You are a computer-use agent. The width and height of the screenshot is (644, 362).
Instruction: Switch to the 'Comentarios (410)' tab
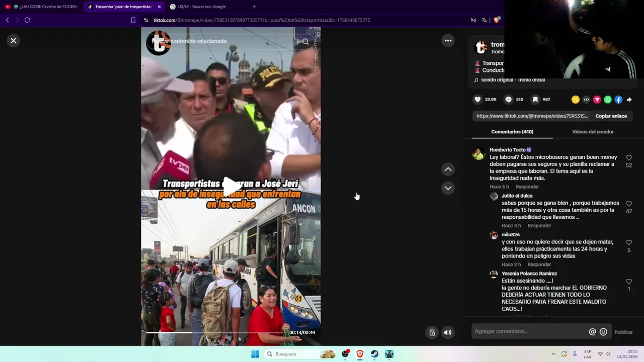point(512,132)
